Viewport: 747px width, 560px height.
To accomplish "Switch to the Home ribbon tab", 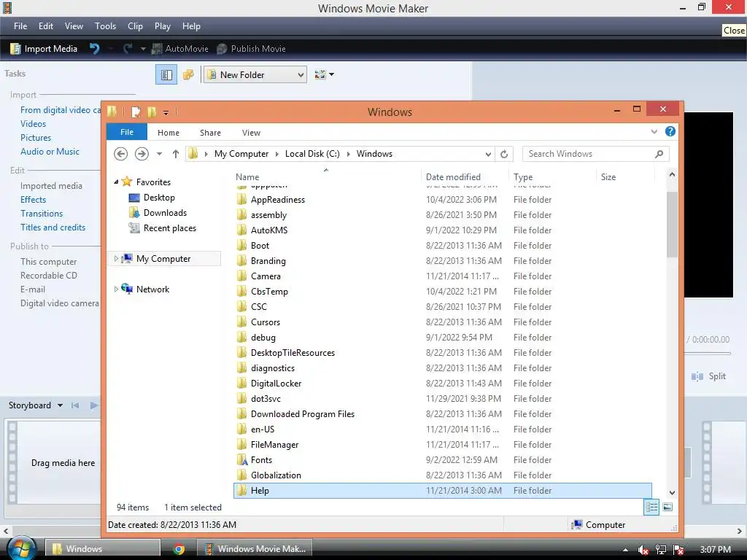I will pyautogui.click(x=169, y=133).
